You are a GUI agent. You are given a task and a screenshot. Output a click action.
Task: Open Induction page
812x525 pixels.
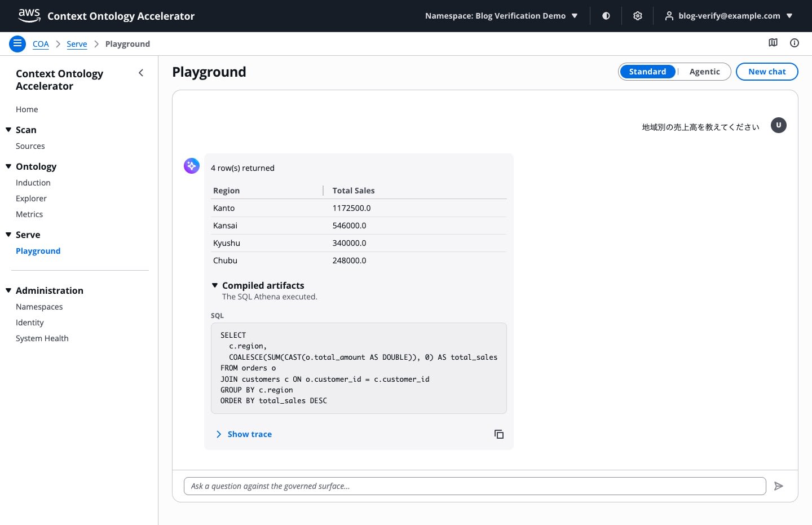click(33, 183)
